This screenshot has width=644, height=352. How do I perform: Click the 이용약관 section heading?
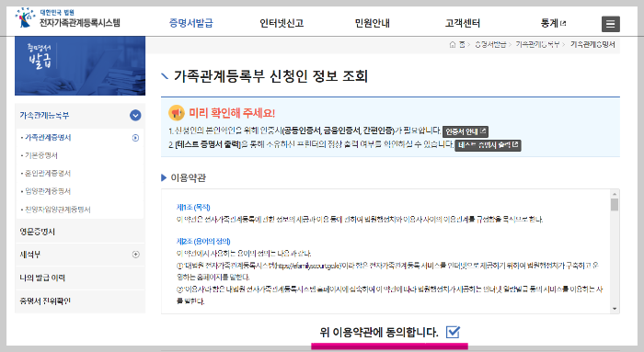188,177
